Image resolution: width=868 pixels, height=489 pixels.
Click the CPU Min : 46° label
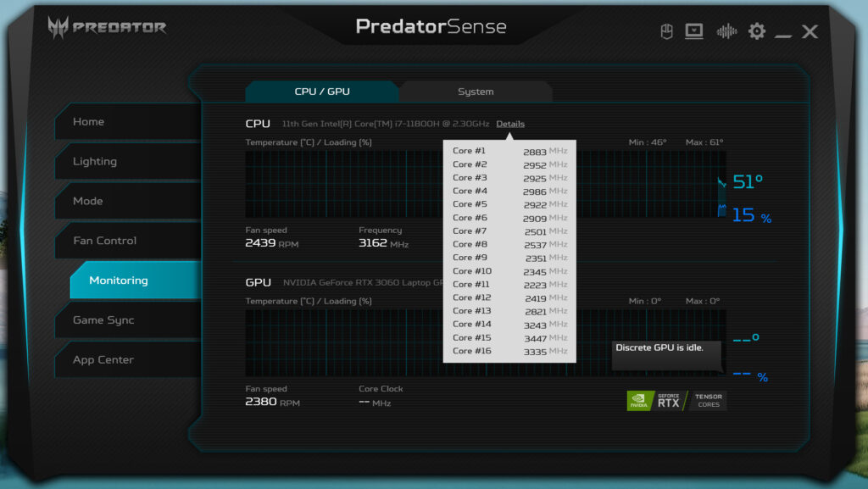click(x=648, y=142)
